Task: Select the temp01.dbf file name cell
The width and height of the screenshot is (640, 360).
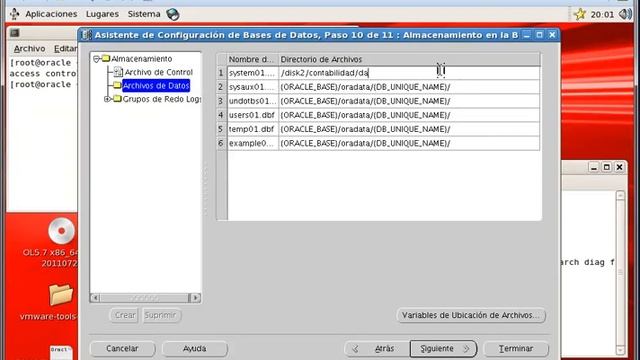Action: 253,129
